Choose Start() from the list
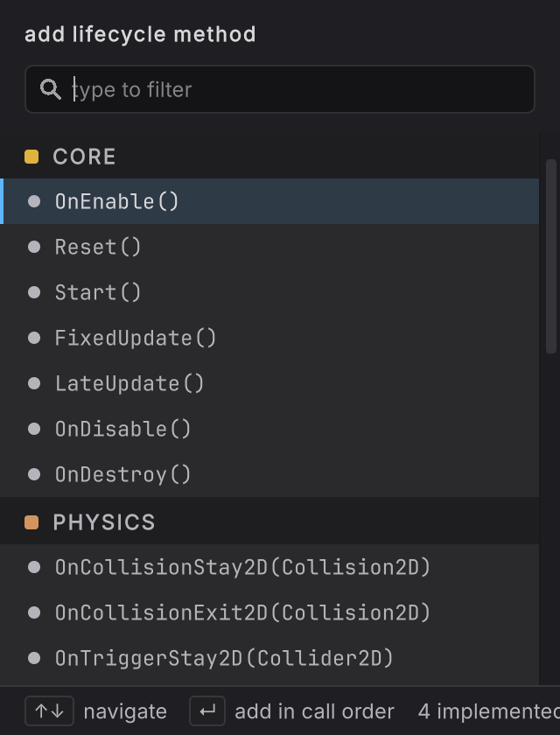The height and width of the screenshot is (735, 560). click(269, 292)
